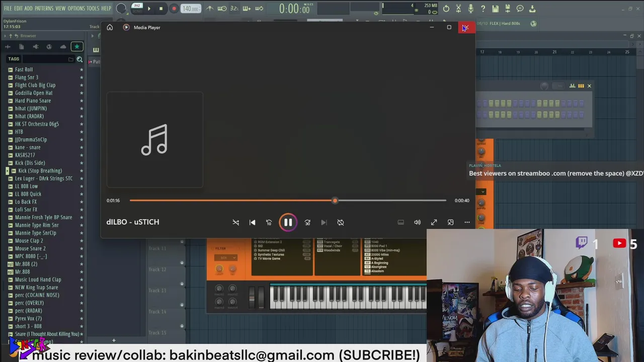
Task: Show browser cloud content tab
Action: click(x=63, y=46)
